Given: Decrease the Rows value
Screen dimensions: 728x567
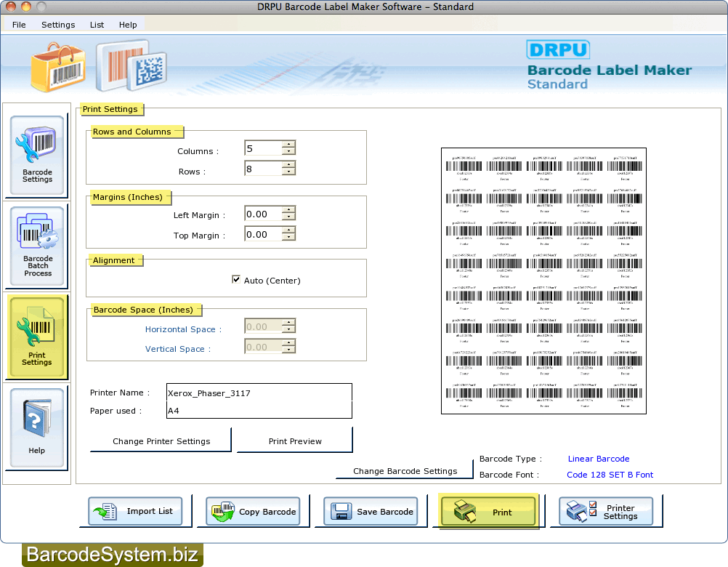Looking at the screenshot, I should [x=288, y=172].
